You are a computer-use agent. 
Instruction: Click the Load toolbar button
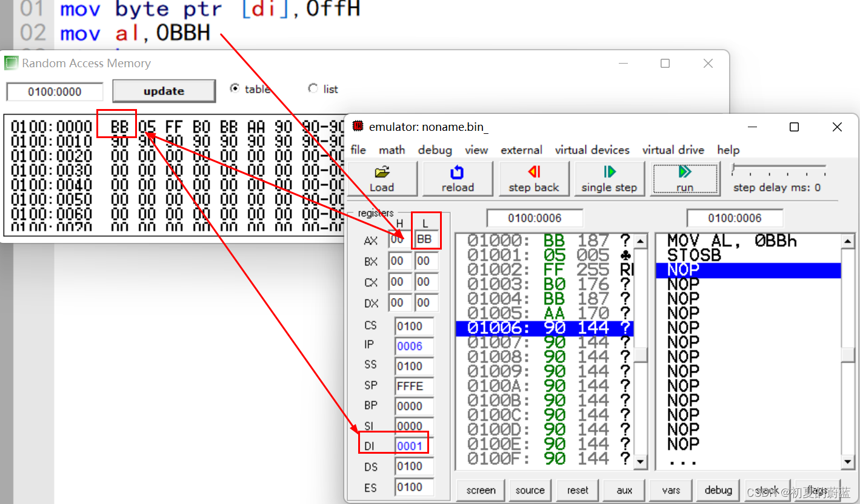pos(382,179)
